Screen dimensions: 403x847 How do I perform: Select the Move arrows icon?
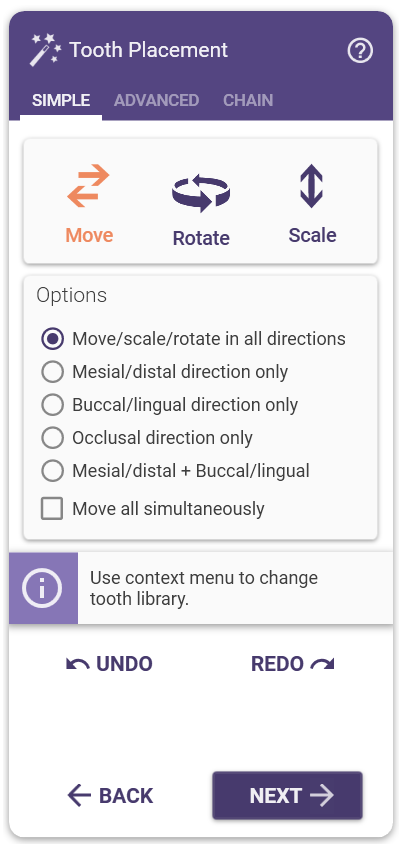(89, 186)
